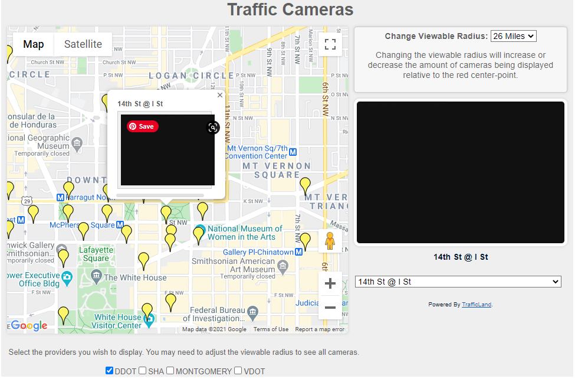588x392 pixels.
Task: Open visual search on popup camera image
Action: coord(213,128)
